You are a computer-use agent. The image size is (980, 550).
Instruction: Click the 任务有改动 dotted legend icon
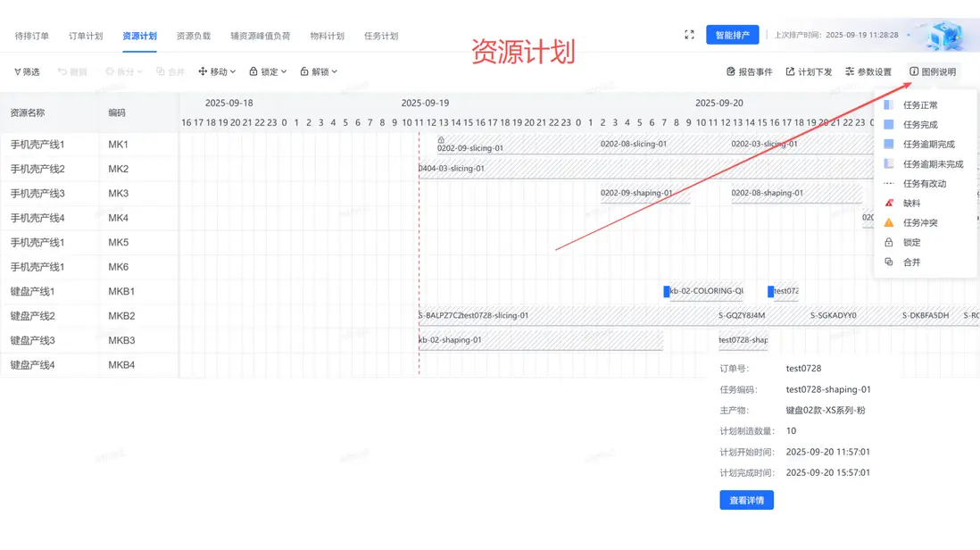pyautogui.click(x=889, y=183)
